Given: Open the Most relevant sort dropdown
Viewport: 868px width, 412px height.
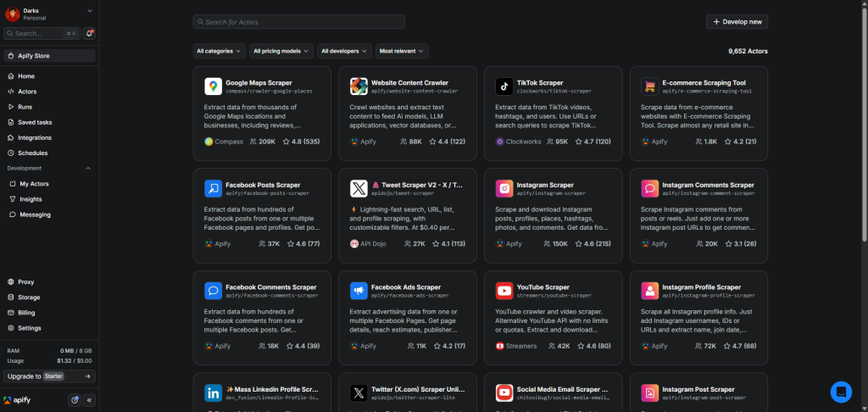Looking at the screenshot, I should pyautogui.click(x=402, y=51).
